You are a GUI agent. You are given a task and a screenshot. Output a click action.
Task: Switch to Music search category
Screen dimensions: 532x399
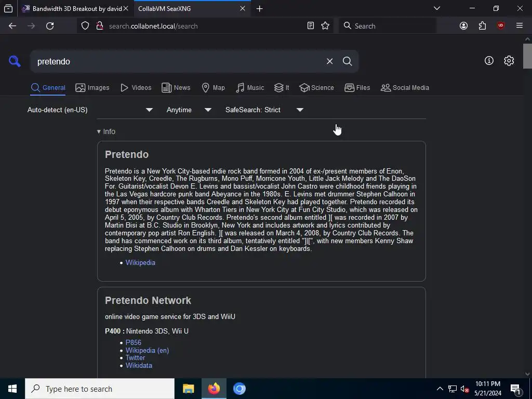(250, 87)
